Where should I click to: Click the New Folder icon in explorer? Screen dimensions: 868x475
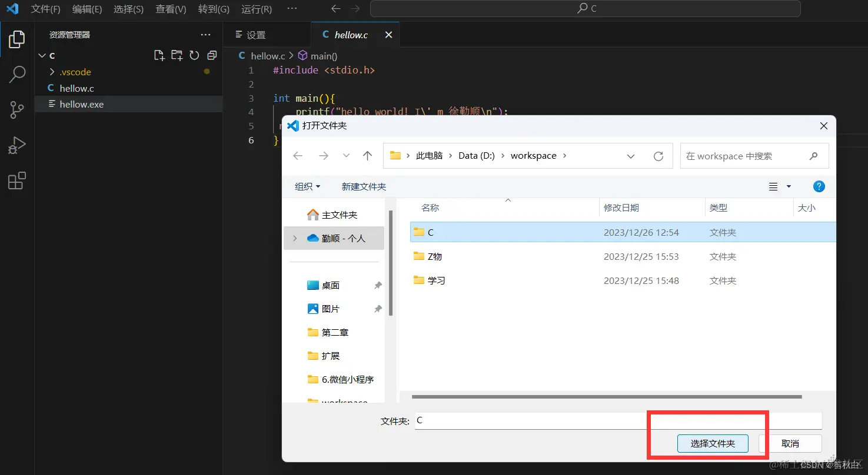click(x=177, y=55)
